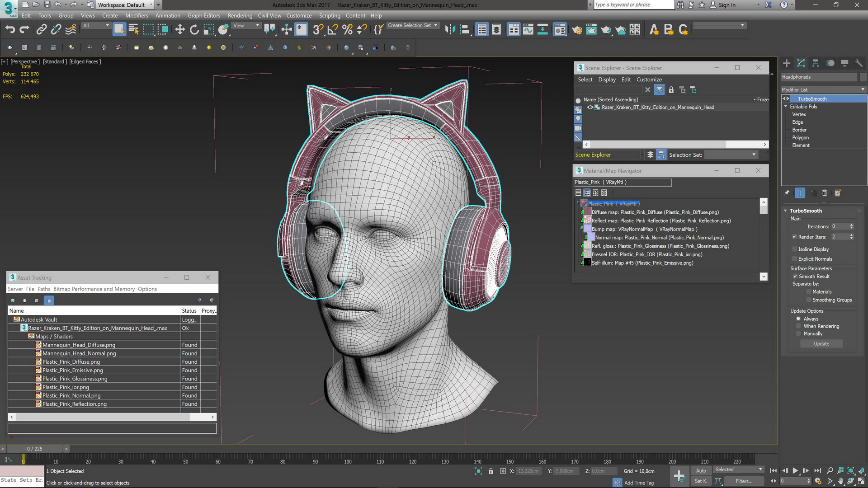
Task: Enable the Isoline Display checkbox
Action: [794, 249]
